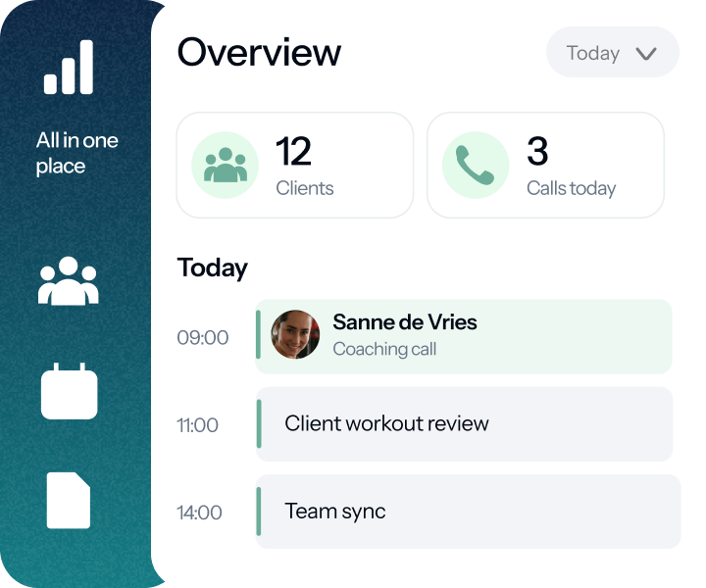Open the clients group icon in sidebar

click(x=69, y=281)
